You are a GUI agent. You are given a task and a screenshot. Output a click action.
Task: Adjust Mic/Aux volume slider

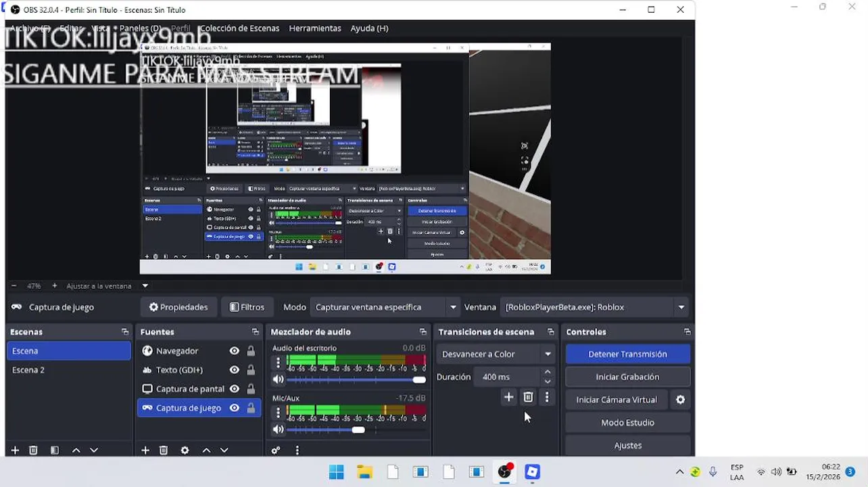click(357, 430)
